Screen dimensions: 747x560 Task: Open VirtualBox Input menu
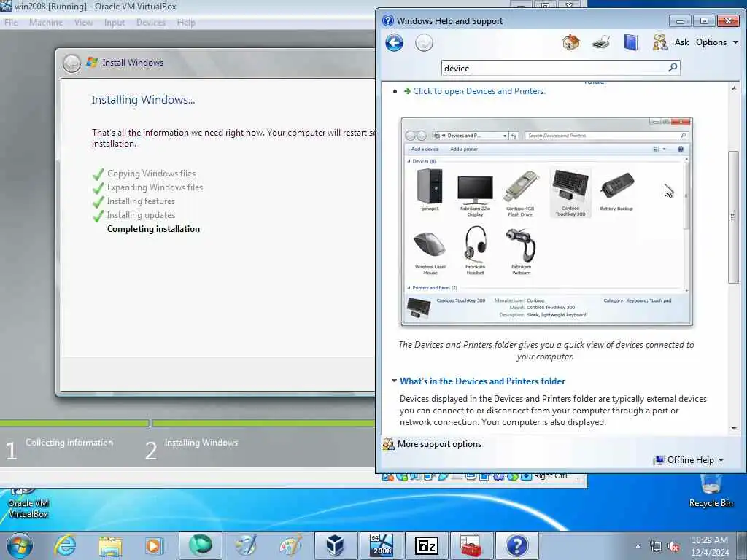coord(115,23)
